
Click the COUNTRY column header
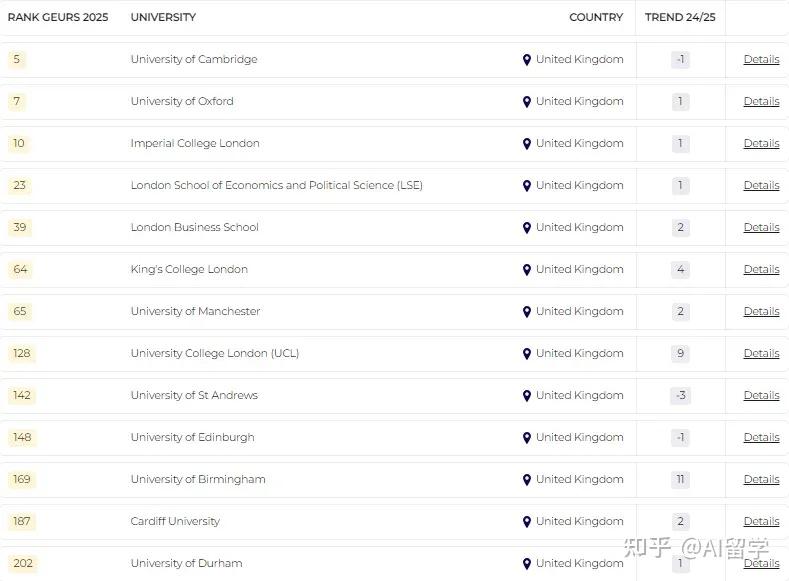[596, 17]
